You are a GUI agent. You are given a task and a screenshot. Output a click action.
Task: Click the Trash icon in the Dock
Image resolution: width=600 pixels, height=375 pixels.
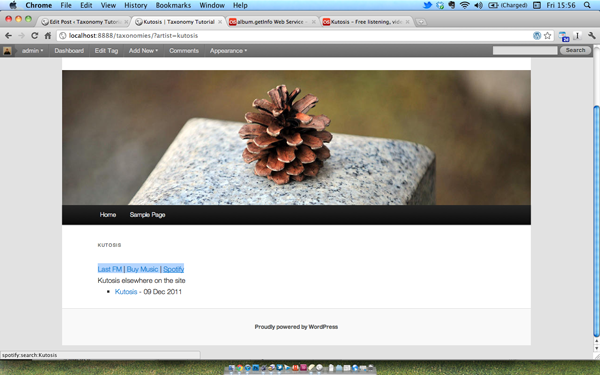pyautogui.click(x=370, y=368)
